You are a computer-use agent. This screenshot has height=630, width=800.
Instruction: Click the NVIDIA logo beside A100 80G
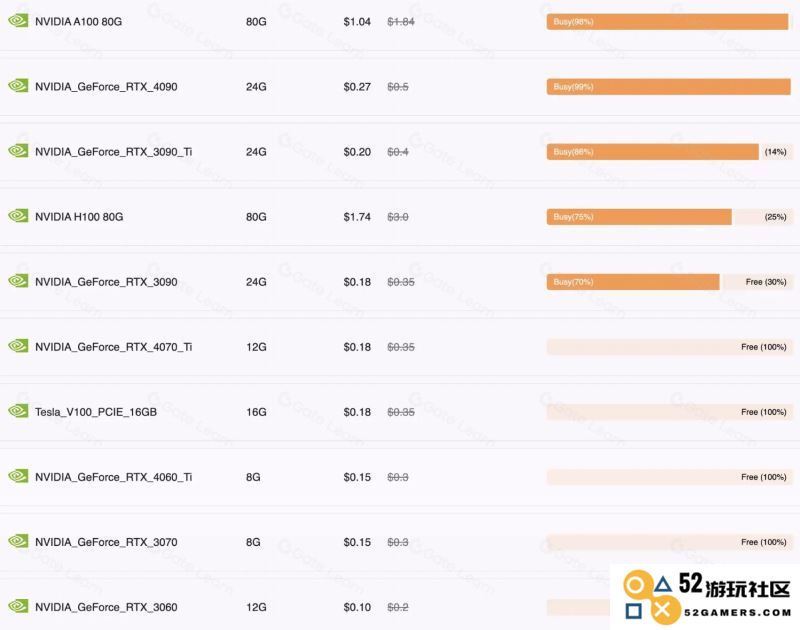pos(18,21)
